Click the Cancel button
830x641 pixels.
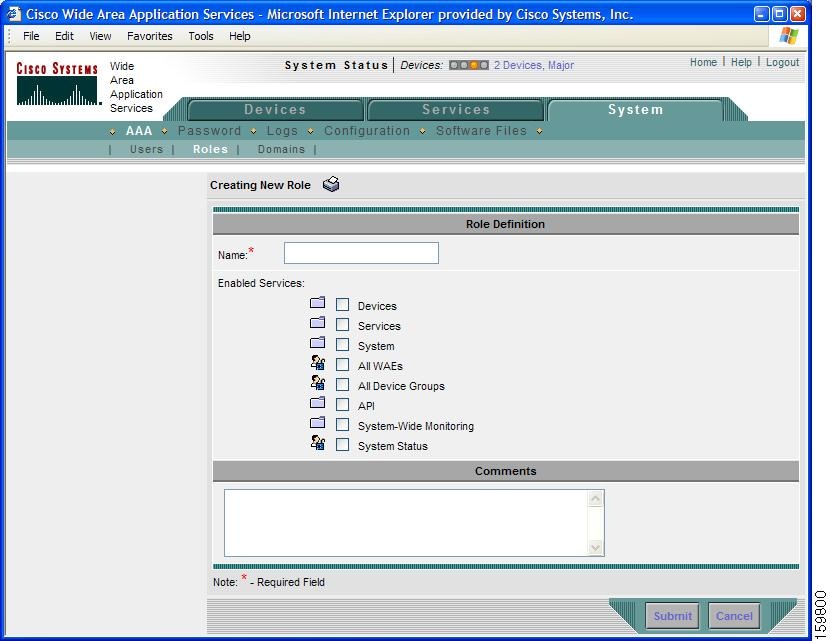(x=734, y=616)
